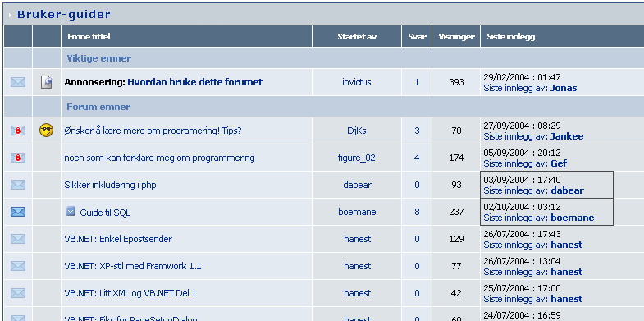Image resolution: width=644 pixels, height=321 pixels.
Task: Open Bruker-guider forum heading
Action: (64, 15)
